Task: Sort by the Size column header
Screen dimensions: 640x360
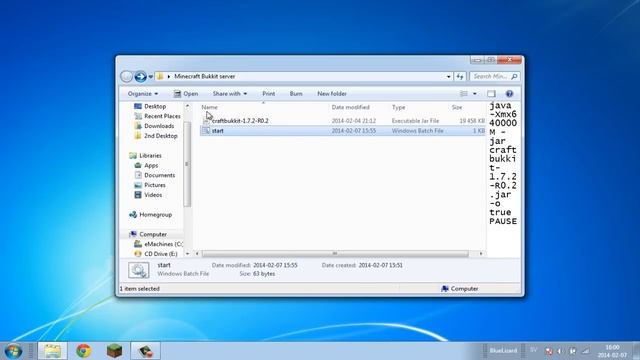Action: point(457,107)
